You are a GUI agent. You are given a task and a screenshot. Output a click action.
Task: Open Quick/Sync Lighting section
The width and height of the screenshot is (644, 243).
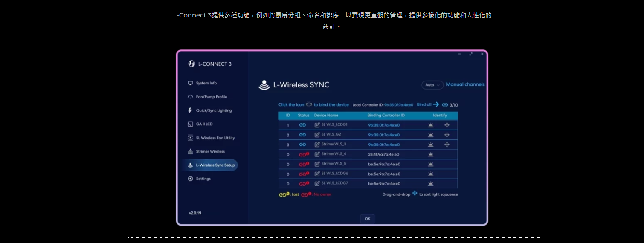213,110
